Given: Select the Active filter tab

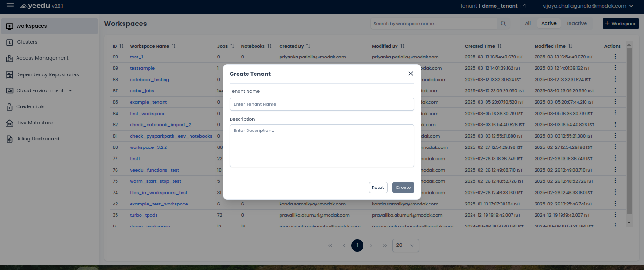Looking at the screenshot, I should tap(549, 24).
